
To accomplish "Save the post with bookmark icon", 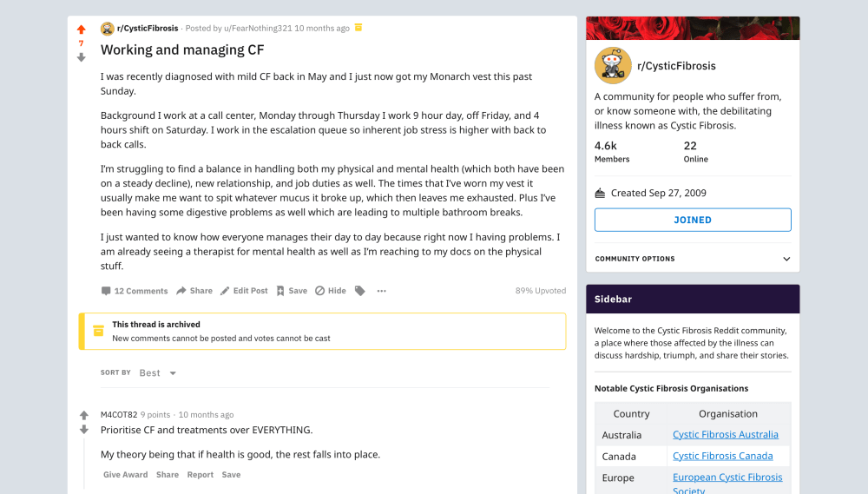I will (292, 291).
